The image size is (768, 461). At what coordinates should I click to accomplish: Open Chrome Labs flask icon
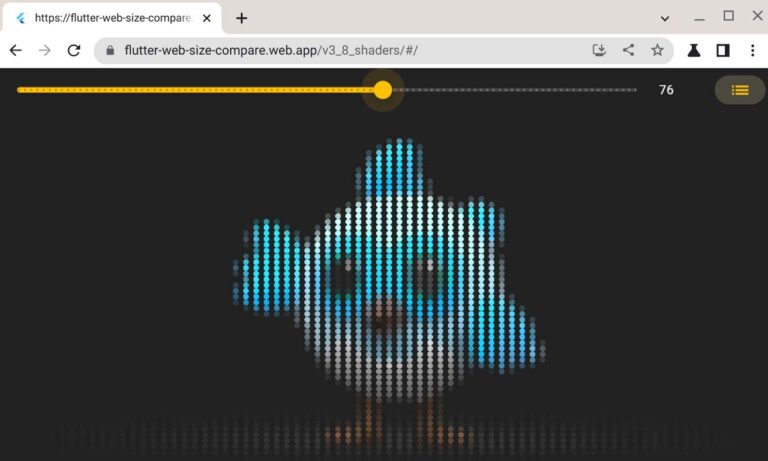[694, 50]
